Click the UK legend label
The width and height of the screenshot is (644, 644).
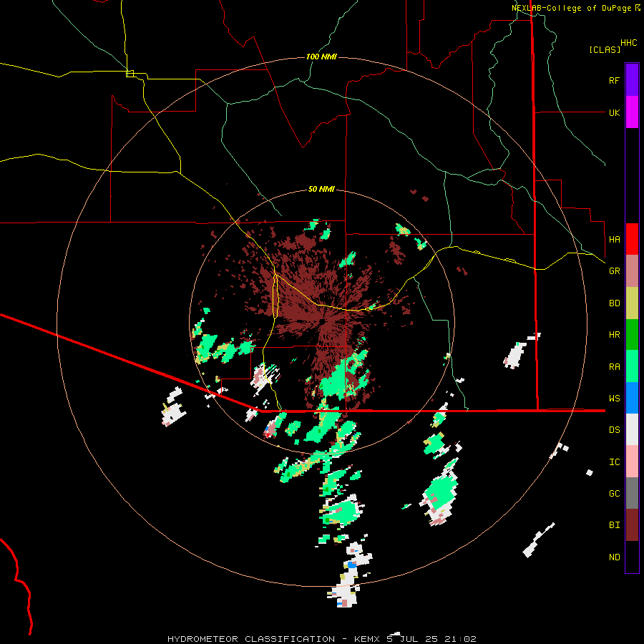[x=614, y=112]
